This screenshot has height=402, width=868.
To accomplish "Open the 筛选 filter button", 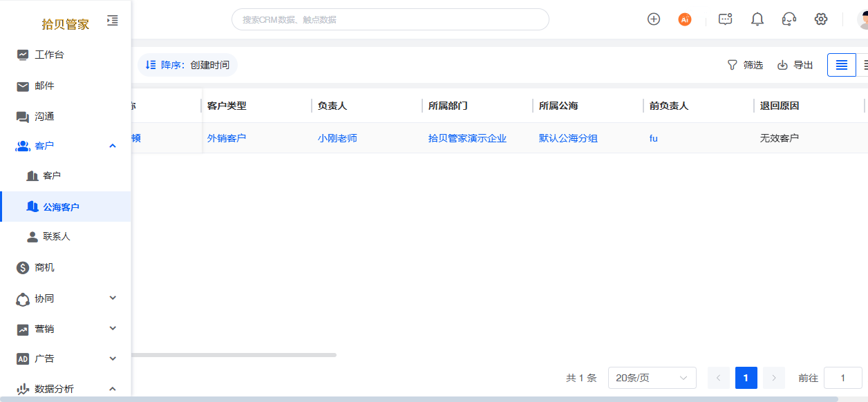I will point(745,65).
